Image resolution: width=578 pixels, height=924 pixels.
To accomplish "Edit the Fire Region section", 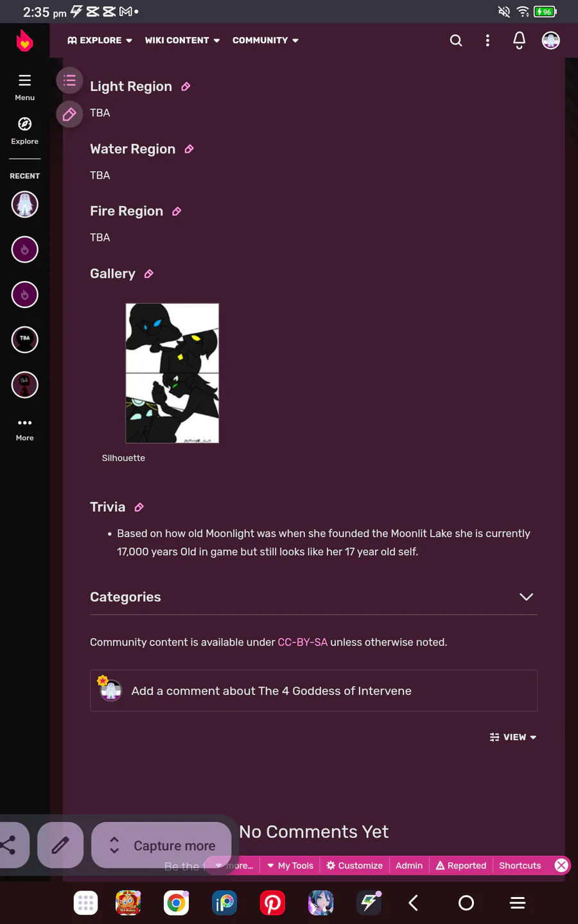I will tap(177, 211).
